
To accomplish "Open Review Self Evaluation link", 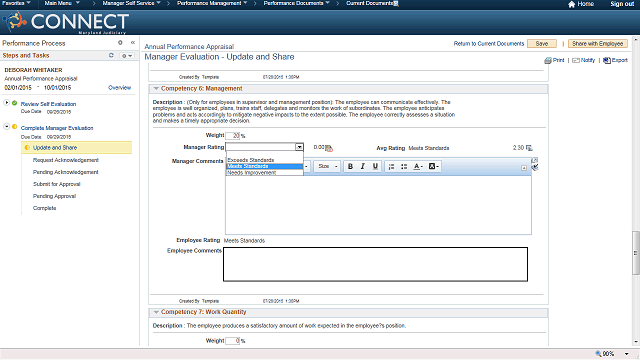I will tap(48, 104).
